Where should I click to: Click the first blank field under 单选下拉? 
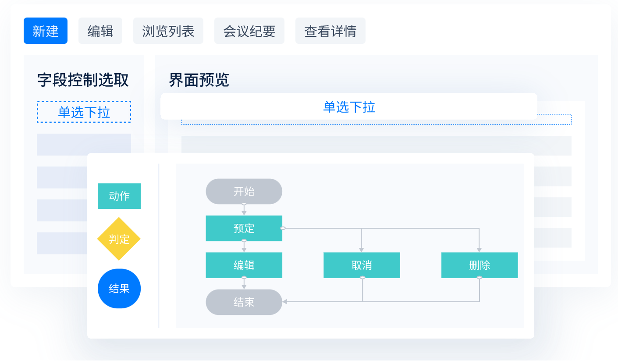(x=84, y=145)
